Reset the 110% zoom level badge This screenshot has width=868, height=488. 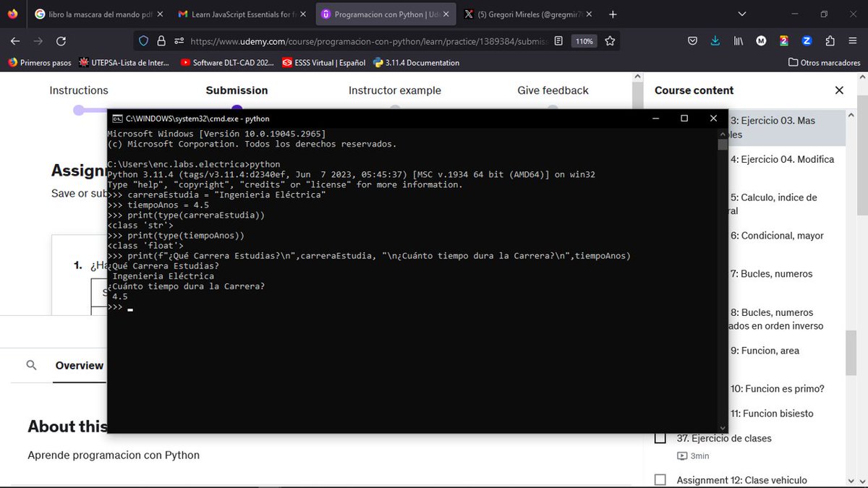click(x=584, y=41)
